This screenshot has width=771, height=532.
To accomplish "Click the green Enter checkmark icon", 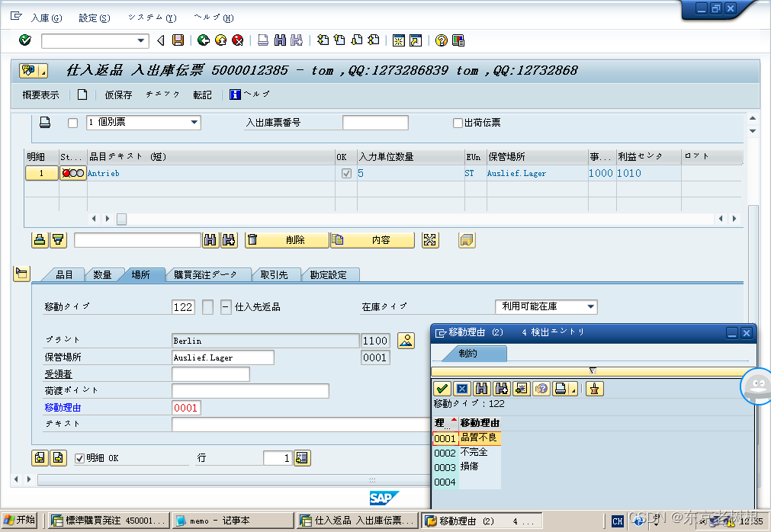I will pyautogui.click(x=25, y=40).
